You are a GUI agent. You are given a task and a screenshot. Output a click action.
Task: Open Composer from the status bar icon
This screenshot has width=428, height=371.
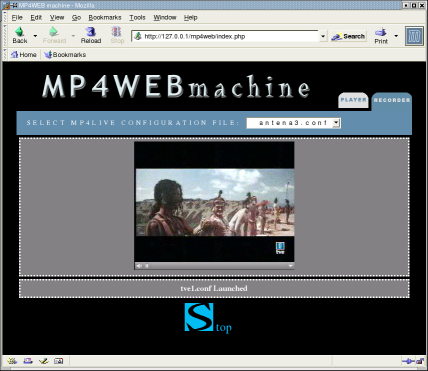[x=43, y=361]
